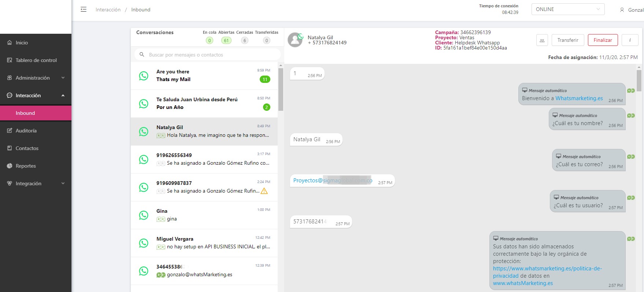The height and width of the screenshot is (292, 644).
Task: Open www.whatsMarketing.es link in last message
Action: 523,283
